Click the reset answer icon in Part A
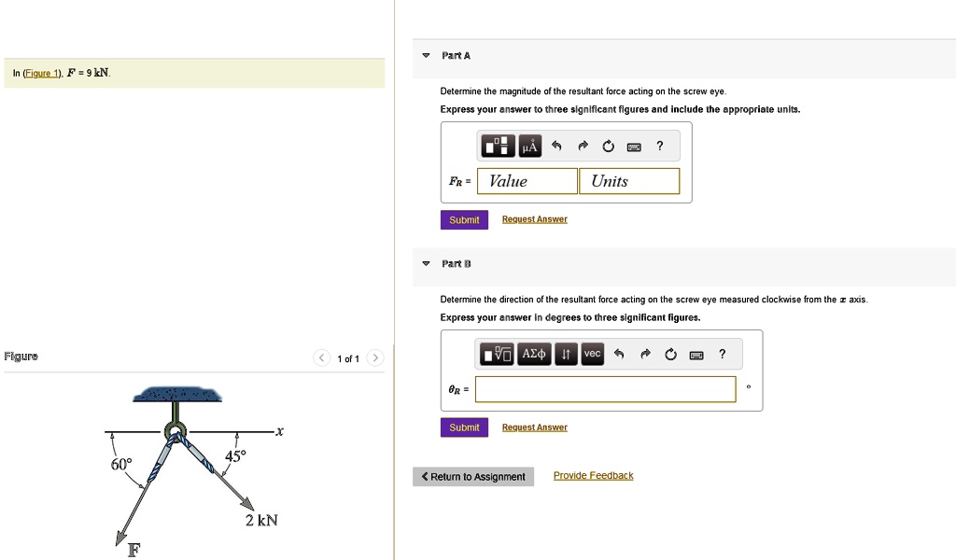The width and height of the screenshot is (956, 560). click(608, 146)
